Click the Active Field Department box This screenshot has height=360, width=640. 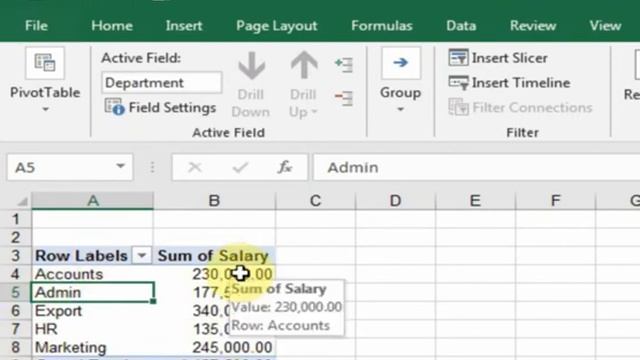tap(162, 83)
